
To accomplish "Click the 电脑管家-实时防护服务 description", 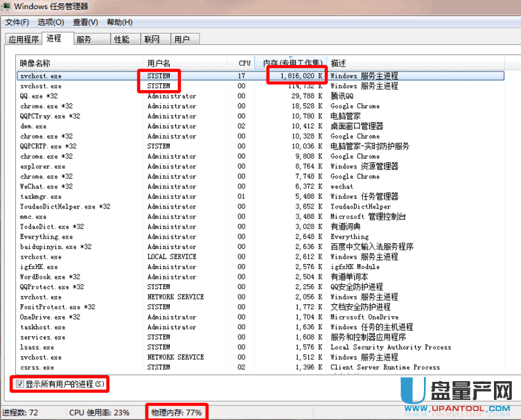I will coord(370,146).
